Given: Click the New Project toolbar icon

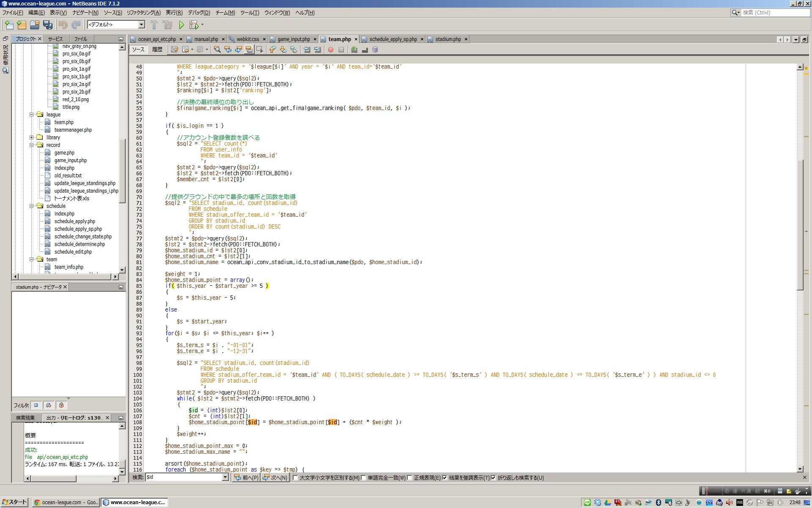Looking at the screenshot, I should click(x=22, y=25).
